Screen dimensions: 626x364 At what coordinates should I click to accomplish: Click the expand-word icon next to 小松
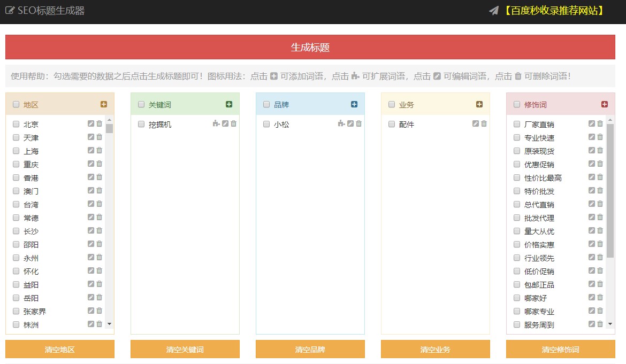[342, 123]
